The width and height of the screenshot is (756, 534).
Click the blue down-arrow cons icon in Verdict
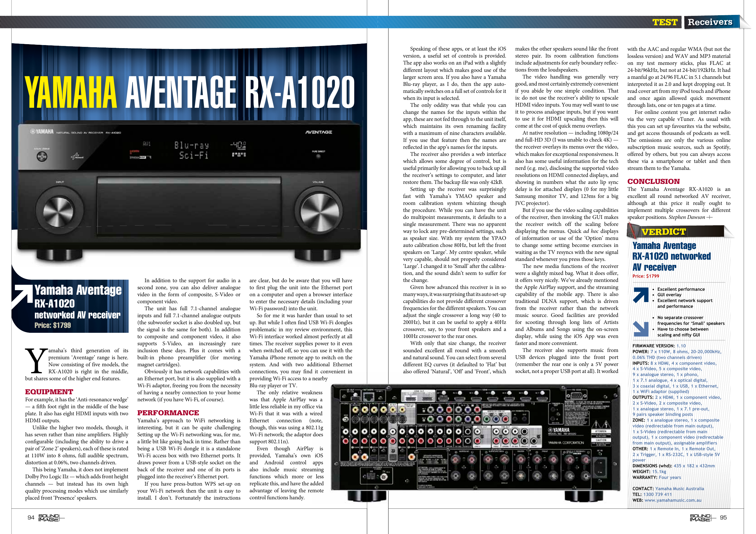point(641,329)
